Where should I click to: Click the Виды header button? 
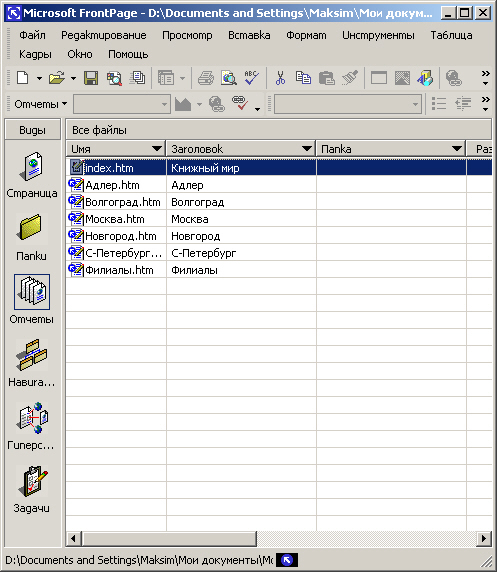click(x=32, y=130)
